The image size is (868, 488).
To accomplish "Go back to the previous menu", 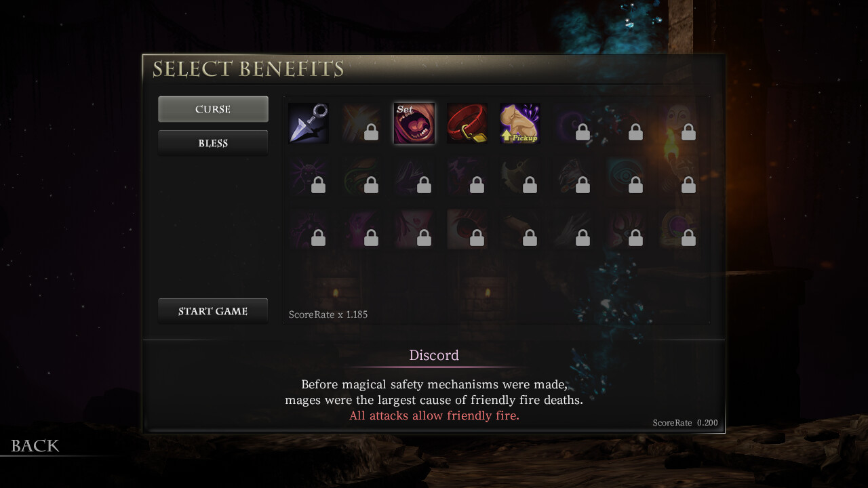I will click(35, 445).
